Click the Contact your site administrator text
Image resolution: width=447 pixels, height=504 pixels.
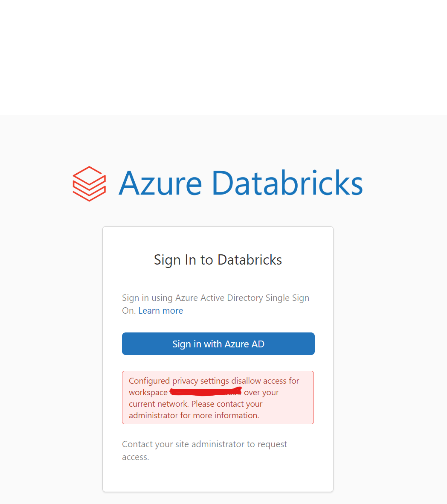(204, 444)
